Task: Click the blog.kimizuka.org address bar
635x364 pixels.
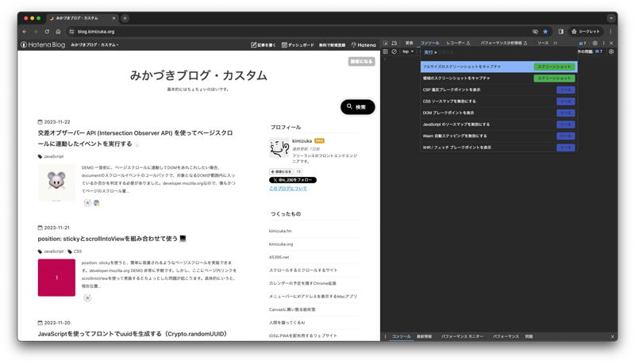Action: (96, 32)
